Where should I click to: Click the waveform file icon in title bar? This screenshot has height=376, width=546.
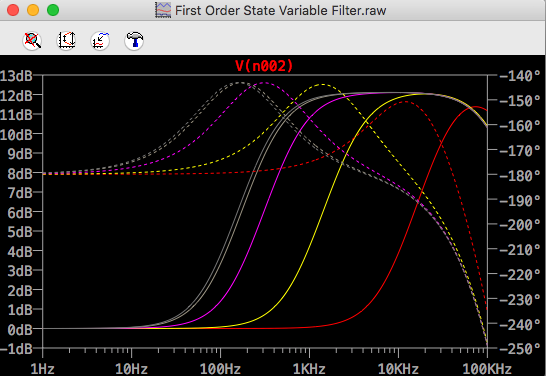[x=163, y=10]
